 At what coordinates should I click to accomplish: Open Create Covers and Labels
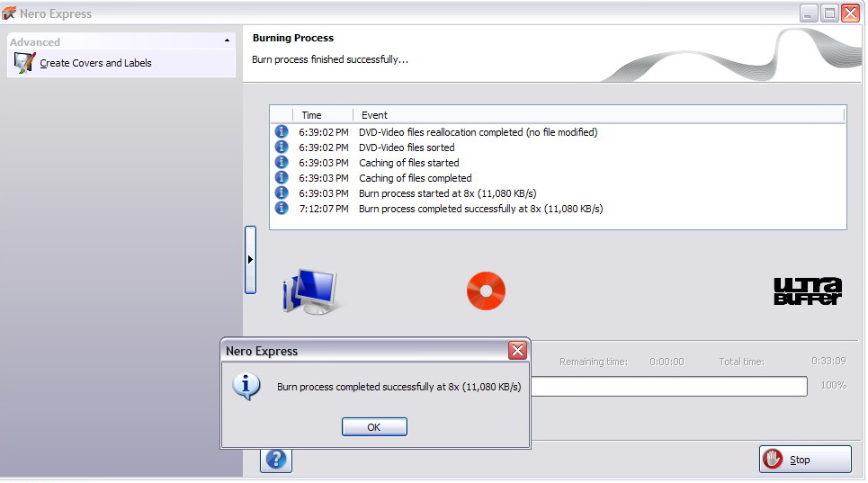[x=121, y=63]
